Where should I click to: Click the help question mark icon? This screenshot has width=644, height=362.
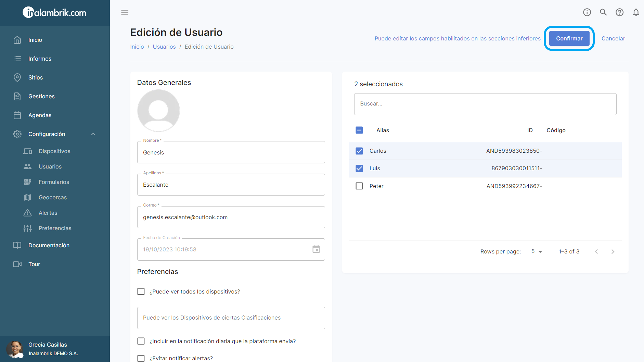(619, 12)
